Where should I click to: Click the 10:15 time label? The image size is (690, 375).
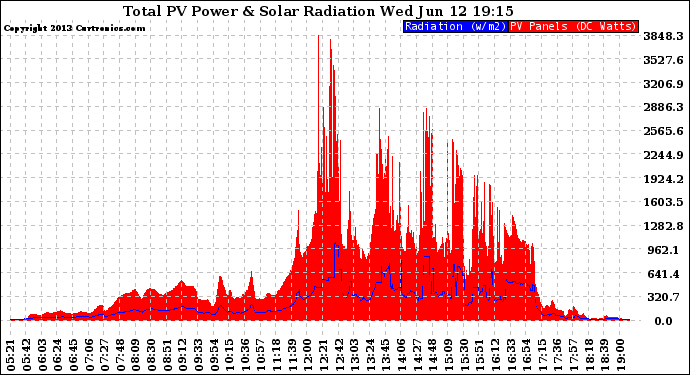pos(230,355)
